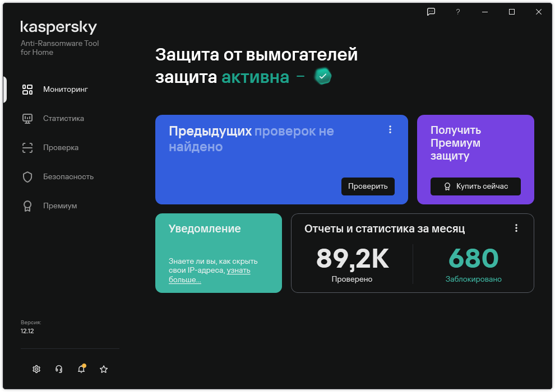Open settings via the gear icon
The width and height of the screenshot is (555, 392).
(x=36, y=370)
